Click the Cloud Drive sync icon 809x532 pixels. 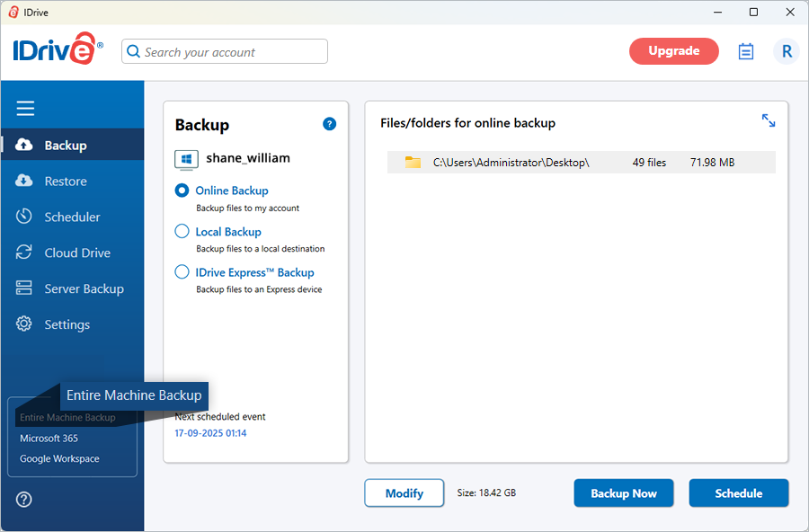23,253
